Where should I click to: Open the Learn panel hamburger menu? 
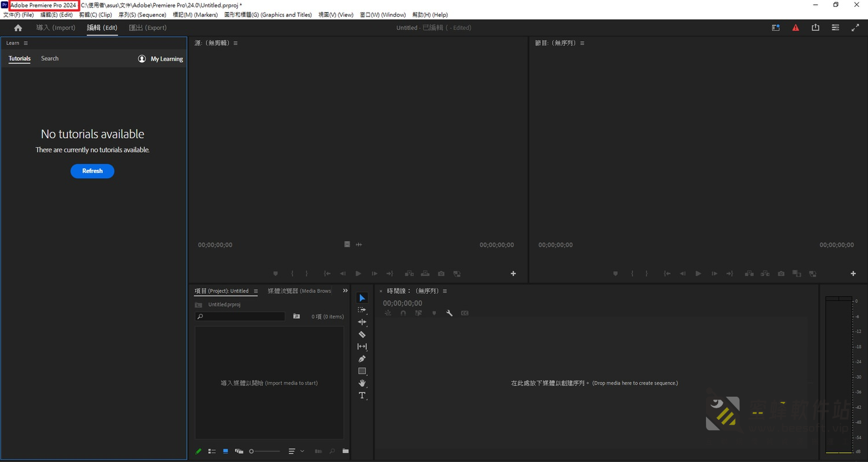[25, 43]
